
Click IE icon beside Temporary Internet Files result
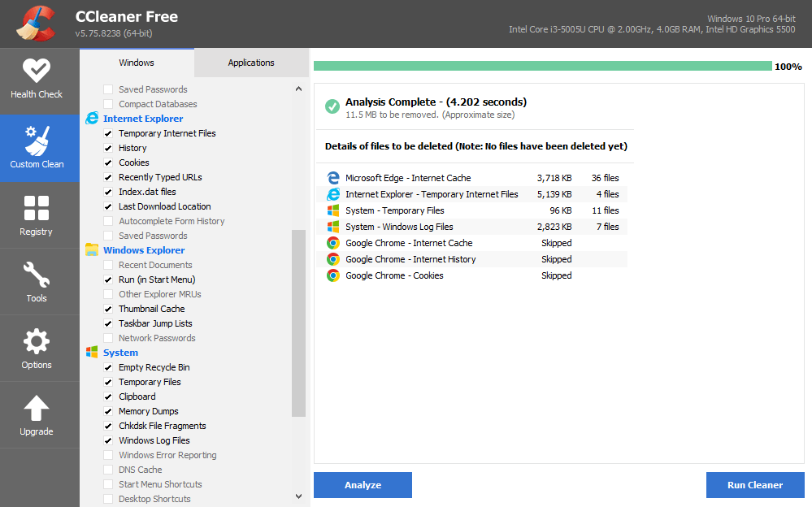point(333,194)
